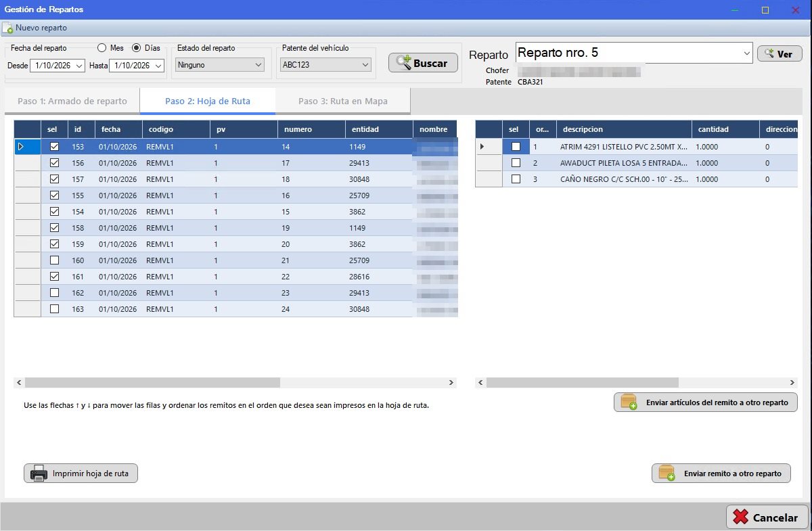Click the red X icon on Cancelar
Image resolution: width=812 pixels, height=531 pixels.
tap(741, 517)
